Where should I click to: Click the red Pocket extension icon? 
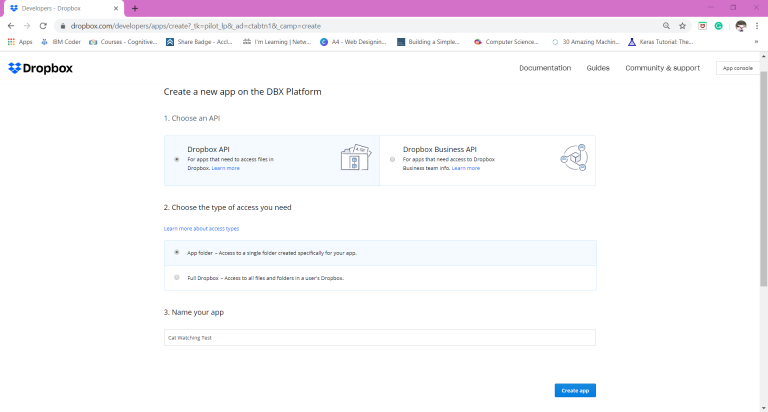tap(702, 26)
